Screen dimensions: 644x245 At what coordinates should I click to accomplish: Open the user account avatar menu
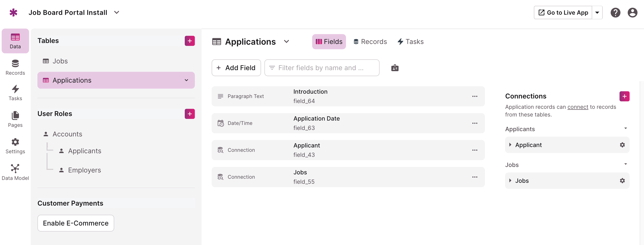632,12
